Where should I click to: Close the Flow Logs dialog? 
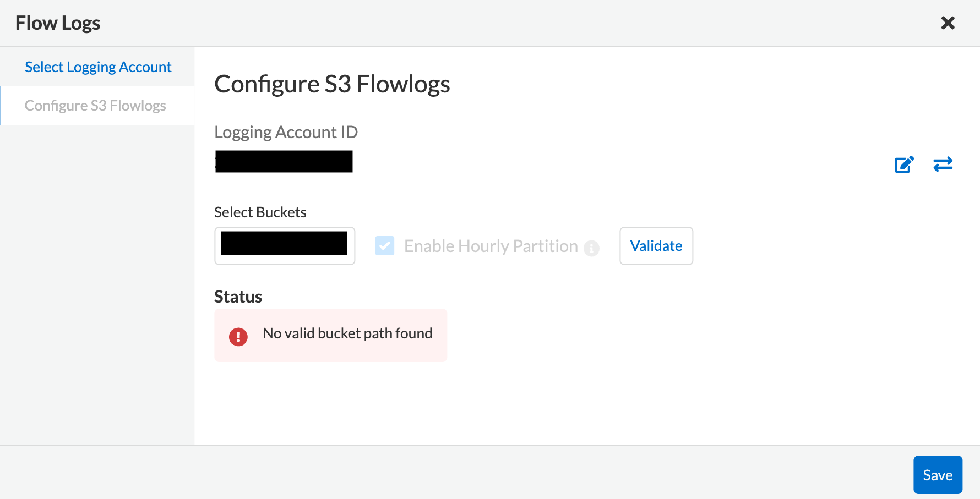[948, 23]
